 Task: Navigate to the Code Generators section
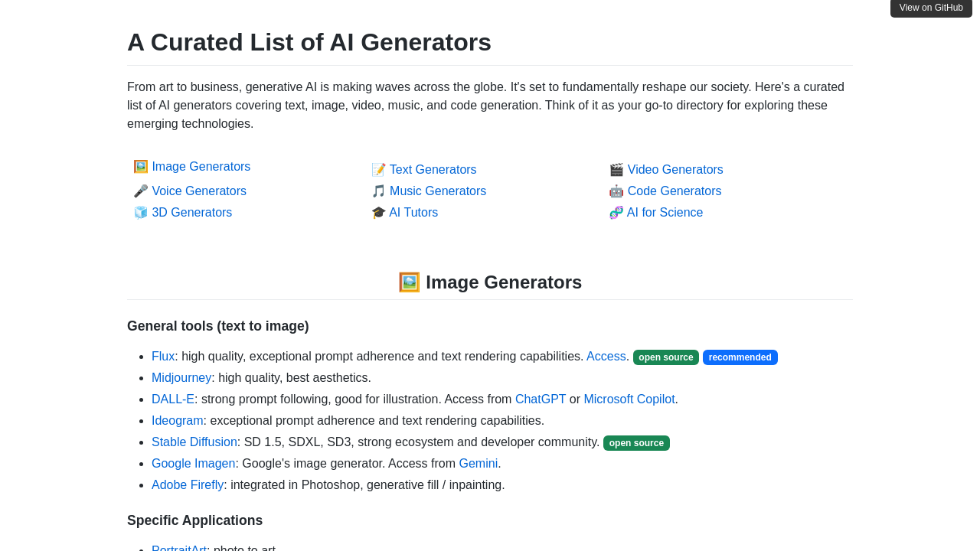(675, 191)
